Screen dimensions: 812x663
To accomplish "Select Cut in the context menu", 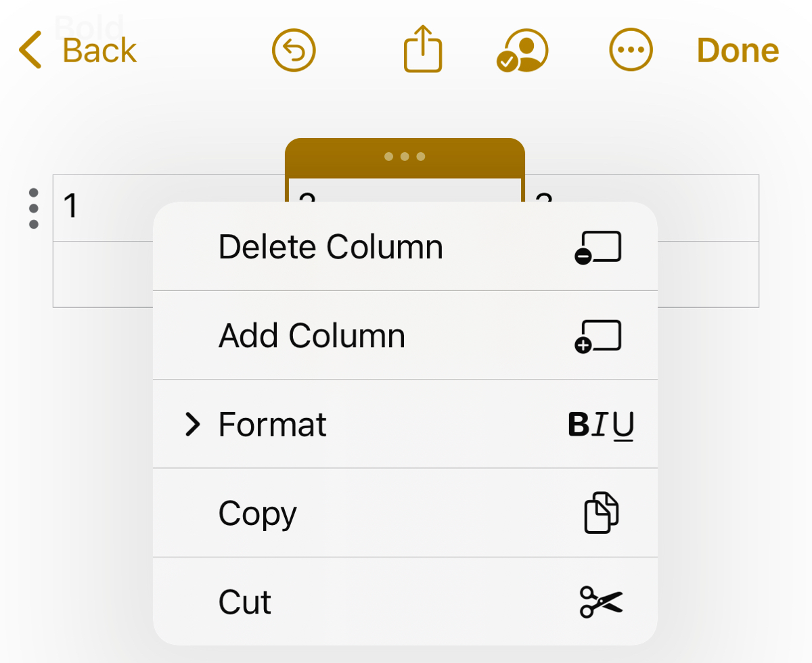I will click(245, 602).
